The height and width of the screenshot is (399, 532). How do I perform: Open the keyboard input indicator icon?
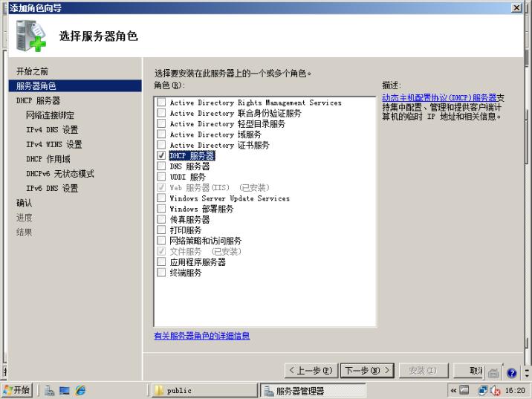pos(493,373)
